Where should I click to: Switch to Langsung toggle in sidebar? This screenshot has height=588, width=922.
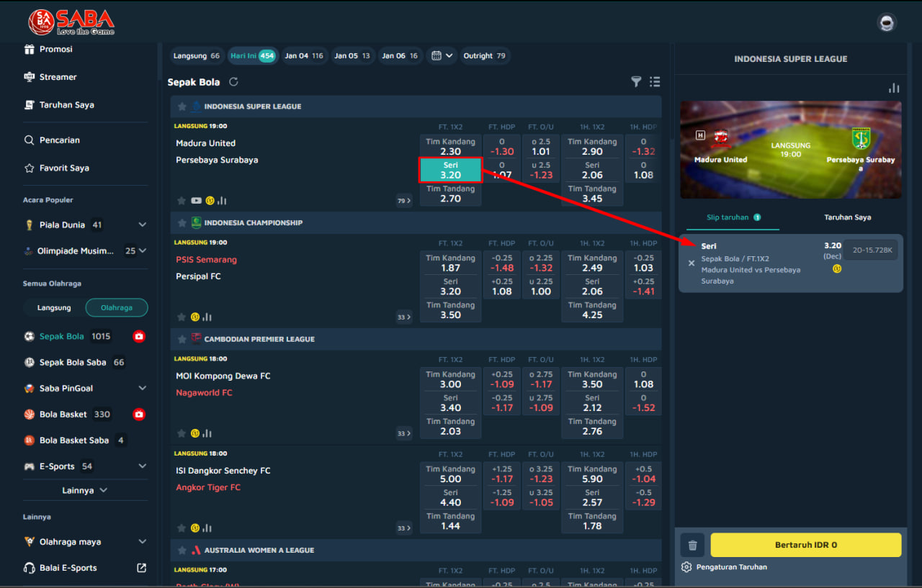[x=55, y=308]
